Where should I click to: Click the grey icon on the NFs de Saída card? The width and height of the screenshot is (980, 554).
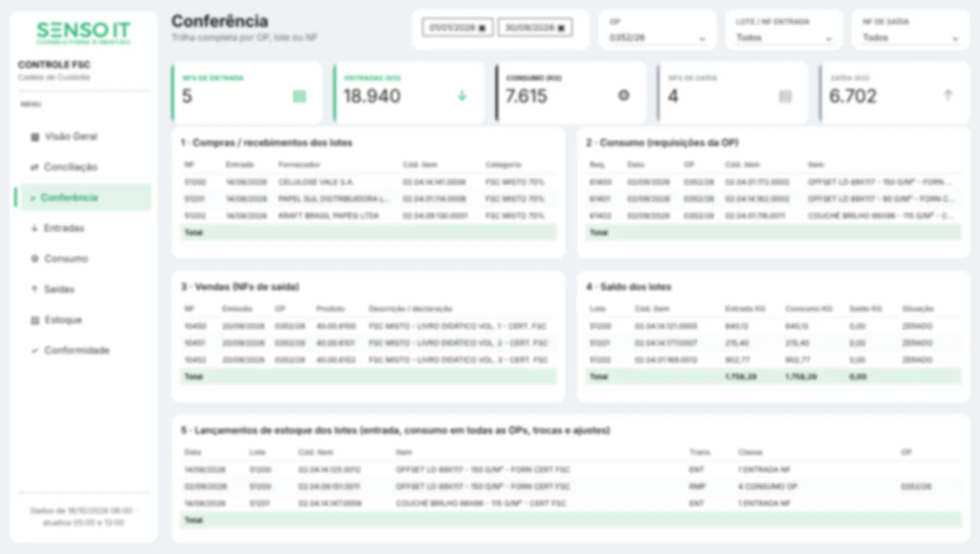tap(785, 96)
